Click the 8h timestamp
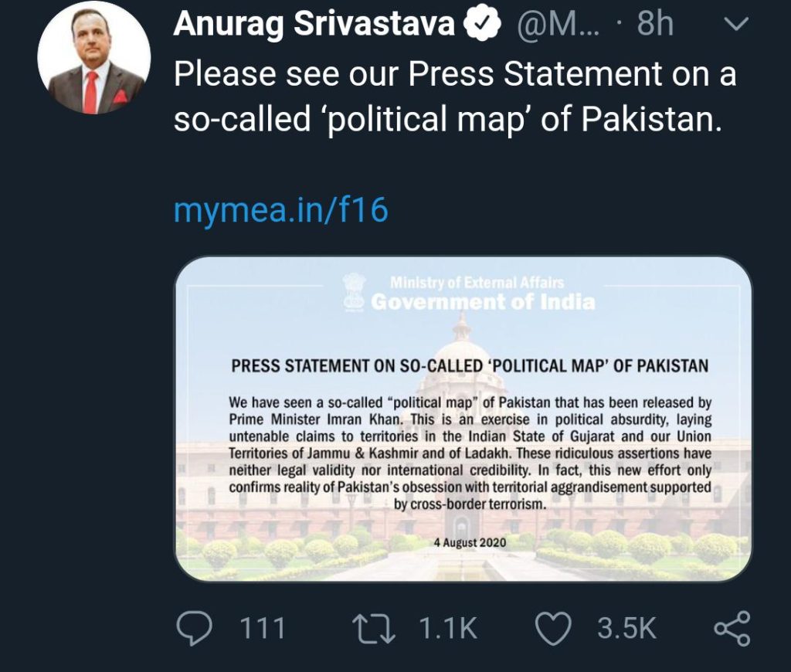Screen dimensions: 791x672 655,26
